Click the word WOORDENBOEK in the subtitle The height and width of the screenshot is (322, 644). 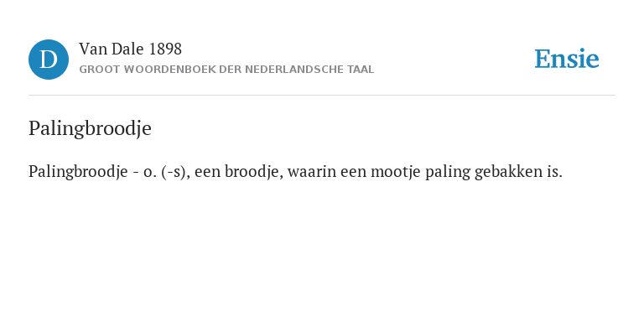[x=164, y=70]
